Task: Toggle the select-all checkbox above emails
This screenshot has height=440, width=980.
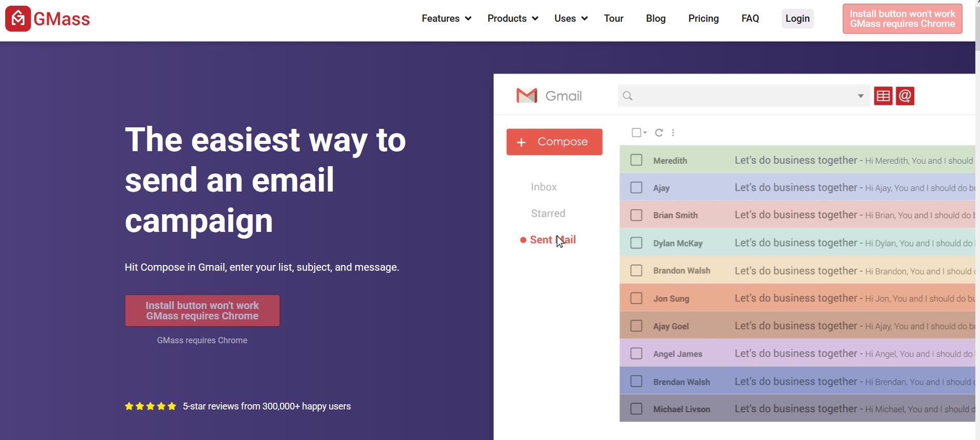Action: click(636, 133)
